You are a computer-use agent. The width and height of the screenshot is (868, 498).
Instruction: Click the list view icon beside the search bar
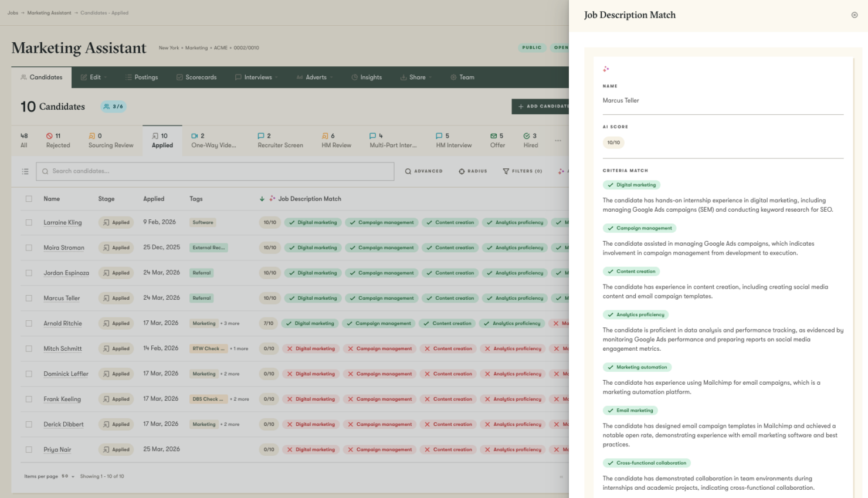(24, 171)
